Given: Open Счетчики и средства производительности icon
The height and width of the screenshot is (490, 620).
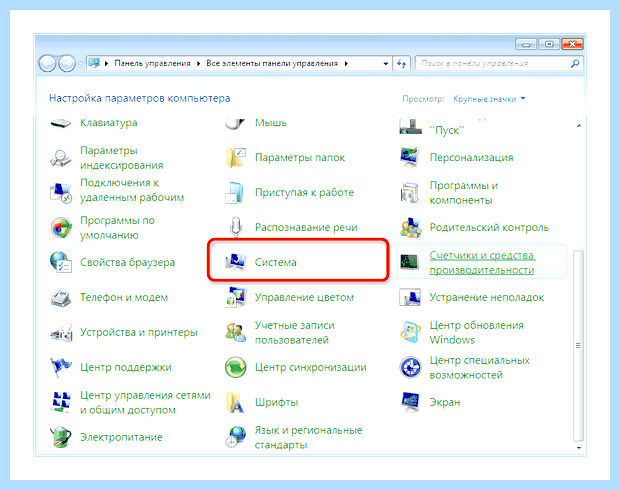Looking at the screenshot, I should pos(409,262).
